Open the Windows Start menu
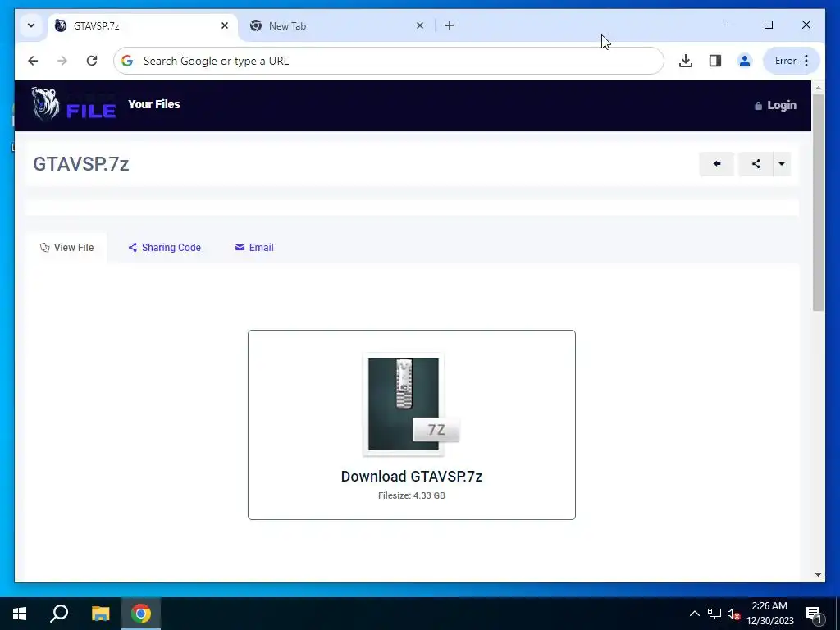The width and height of the screenshot is (840, 630). [x=20, y=614]
